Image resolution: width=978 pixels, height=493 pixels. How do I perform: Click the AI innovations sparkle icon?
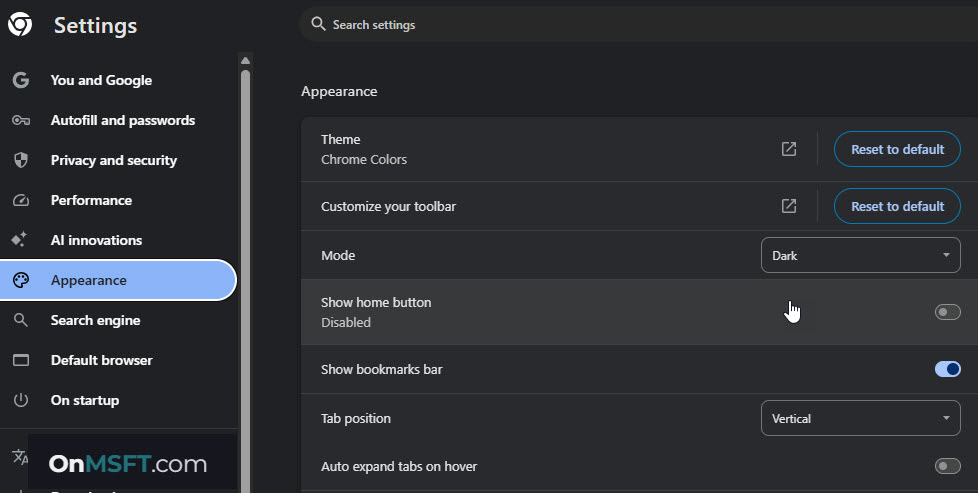pos(20,240)
